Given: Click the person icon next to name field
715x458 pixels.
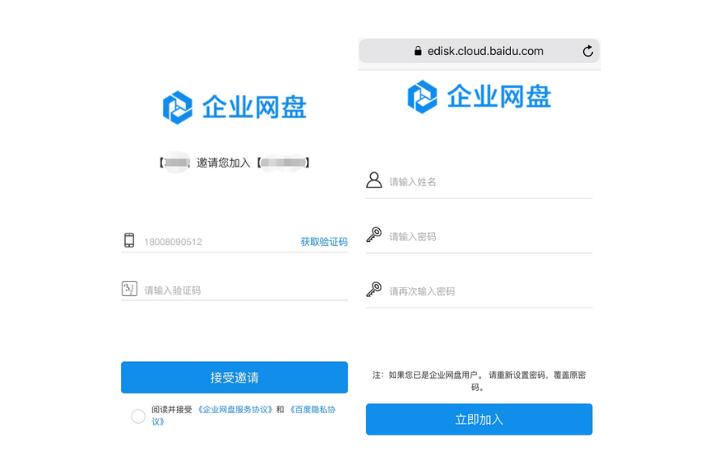Looking at the screenshot, I should coord(374,180).
